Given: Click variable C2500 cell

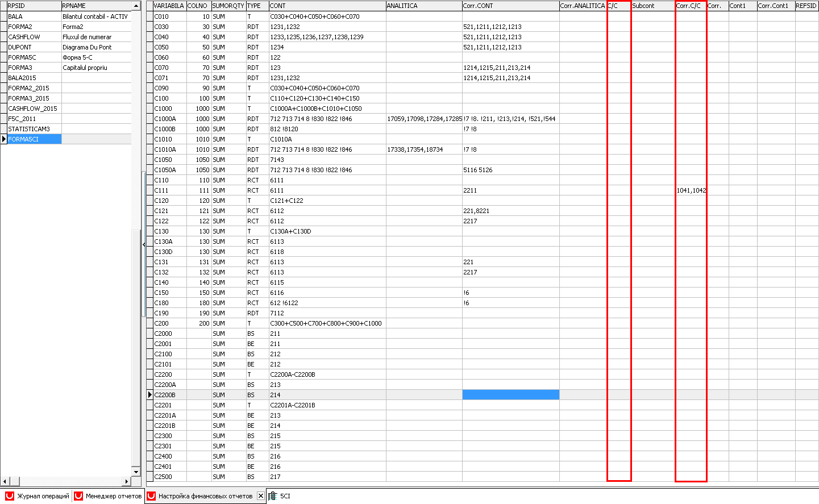Looking at the screenshot, I should 169,477.
